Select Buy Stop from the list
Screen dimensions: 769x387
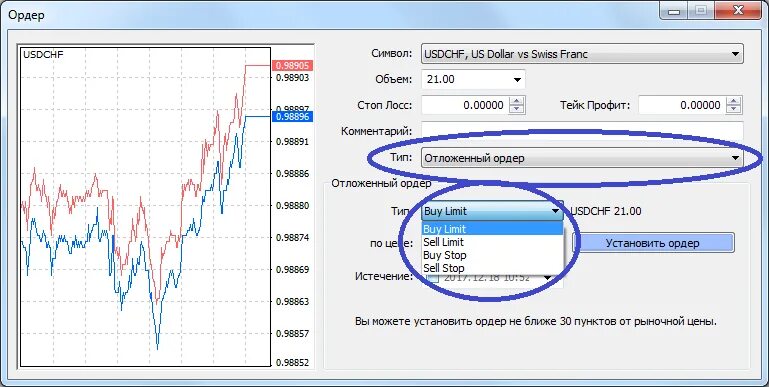click(x=492, y=255)
